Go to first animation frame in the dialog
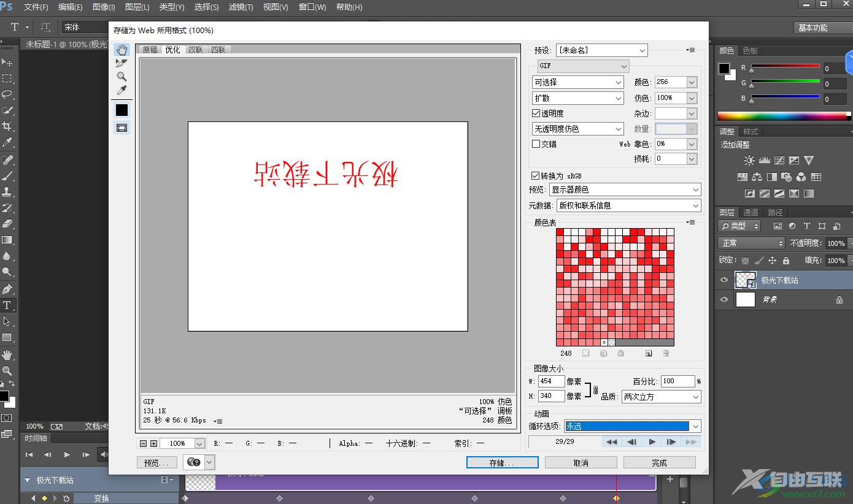The width and height of the screenshot is (853, 504). (612, 441)
